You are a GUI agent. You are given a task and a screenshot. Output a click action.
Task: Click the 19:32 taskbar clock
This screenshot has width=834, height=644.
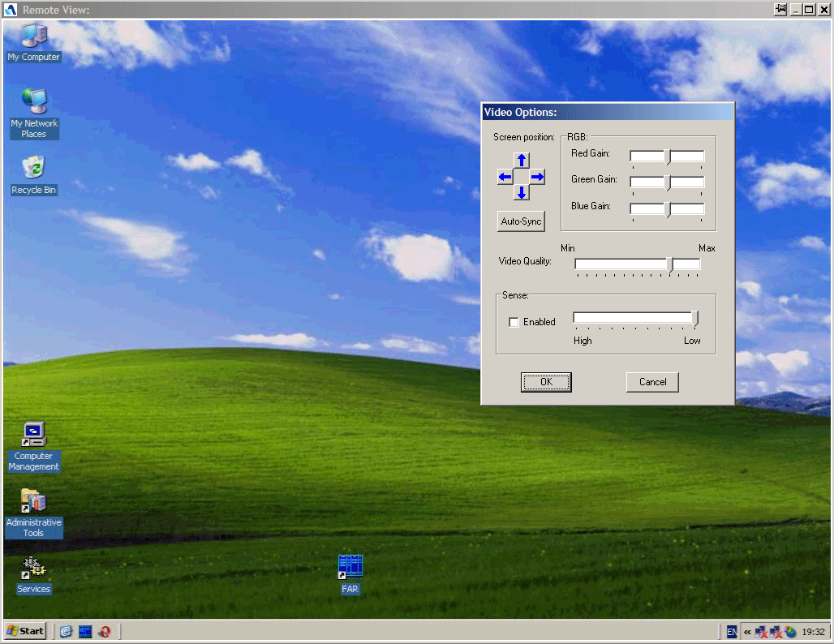(813, 632)
